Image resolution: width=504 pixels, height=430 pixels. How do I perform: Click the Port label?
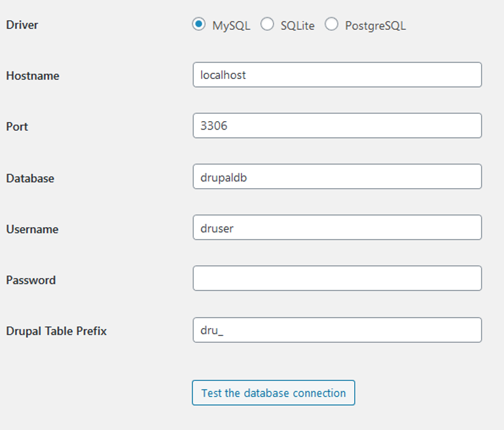(17, 126)
